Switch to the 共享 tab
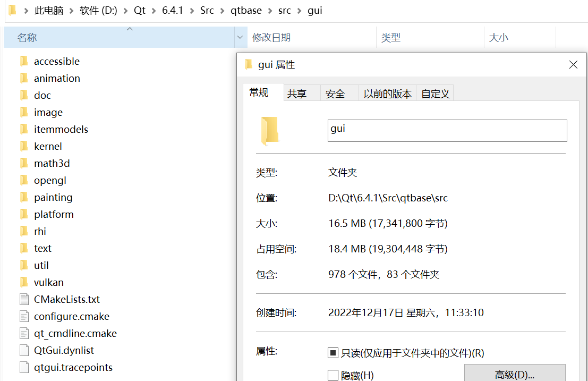 (297, 94)
